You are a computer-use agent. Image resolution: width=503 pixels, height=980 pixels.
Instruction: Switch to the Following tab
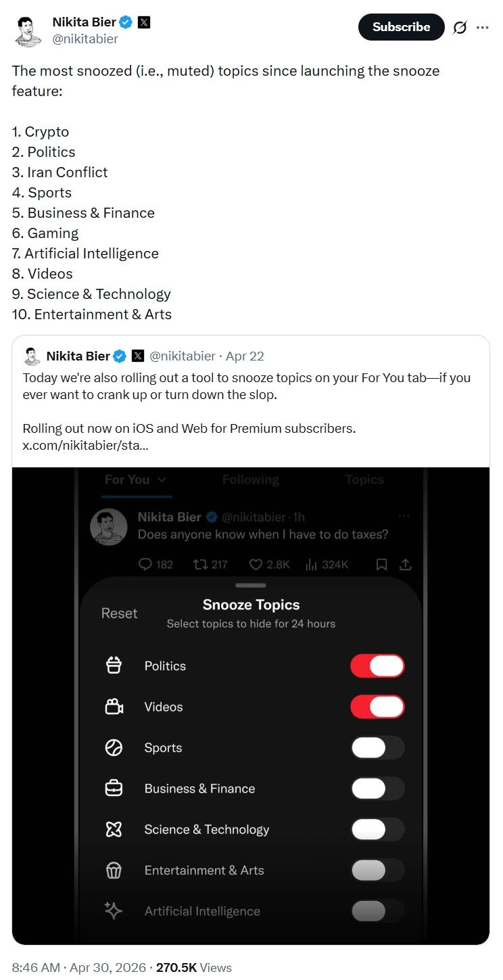coord(251,480)
